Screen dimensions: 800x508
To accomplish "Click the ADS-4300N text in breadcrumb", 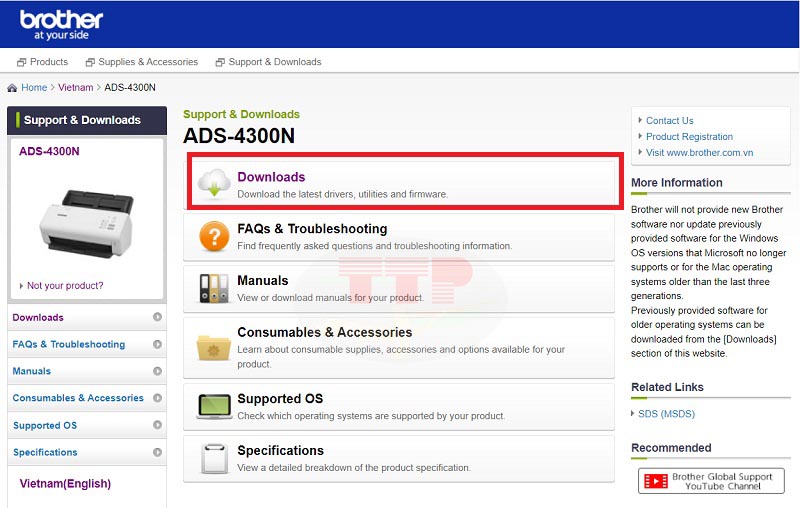I will click(130, 87).
